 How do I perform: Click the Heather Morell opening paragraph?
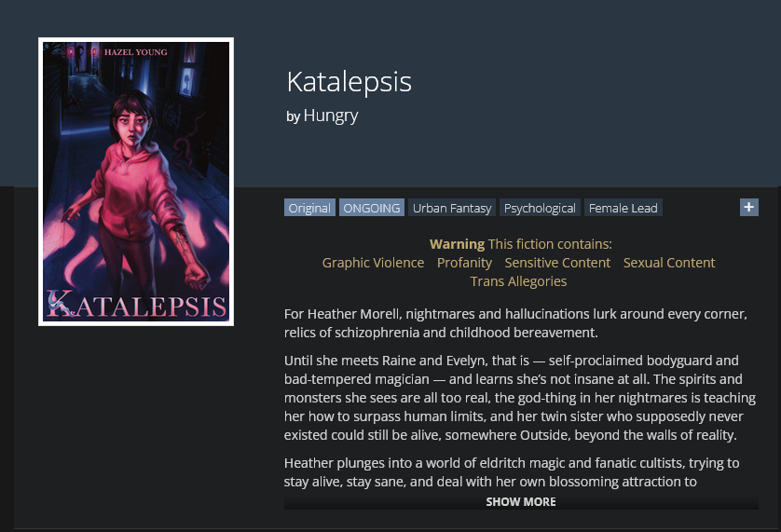click(515, 322)
